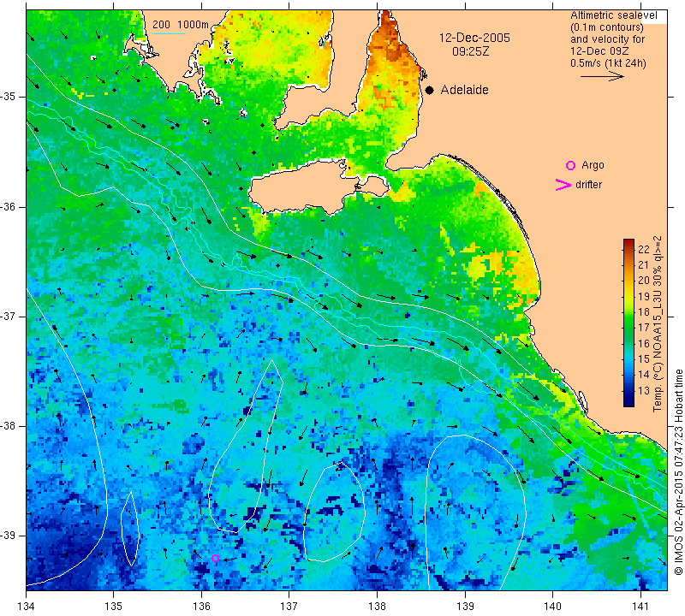Viewport: 685px width, 616px height.
Task: Click the 15 value on temperature scale
Action: point(644,358)
